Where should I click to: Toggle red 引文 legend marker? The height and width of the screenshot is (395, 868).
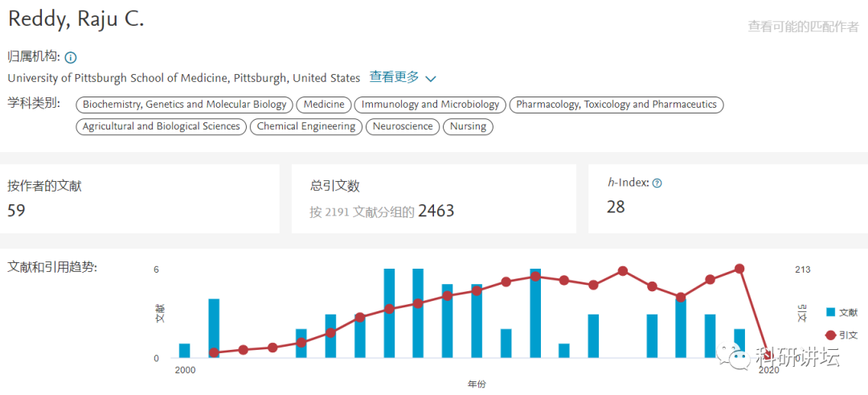click(830, 334)
